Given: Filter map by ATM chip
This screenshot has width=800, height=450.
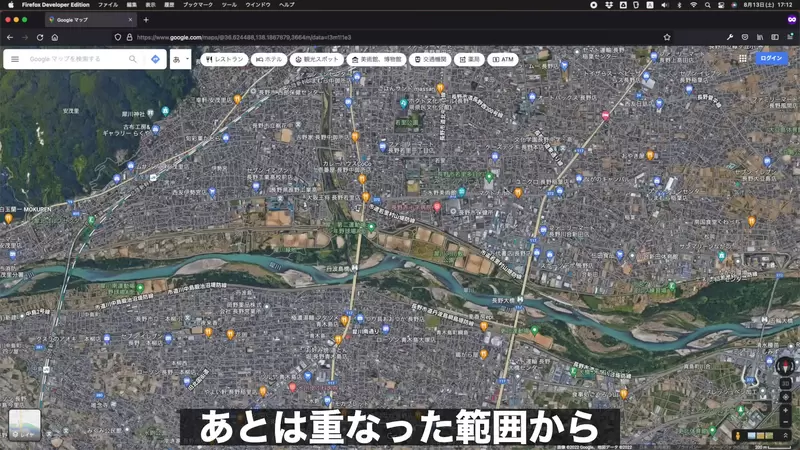Looking at the screenshot, I should click(503, 59).
